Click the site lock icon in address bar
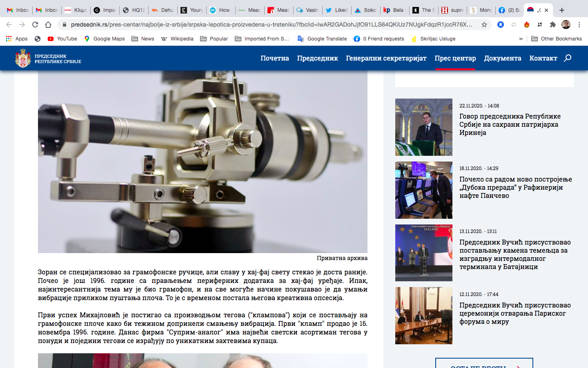 coord(65,25)
